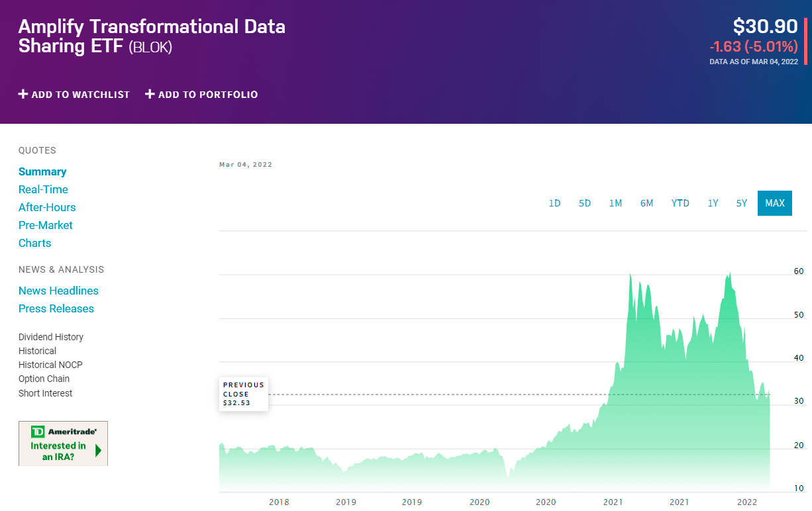Viewport: 812px width, 511px height.
Task: Click the -1.63 (-5.01%) price change
Action: [754, 46]
